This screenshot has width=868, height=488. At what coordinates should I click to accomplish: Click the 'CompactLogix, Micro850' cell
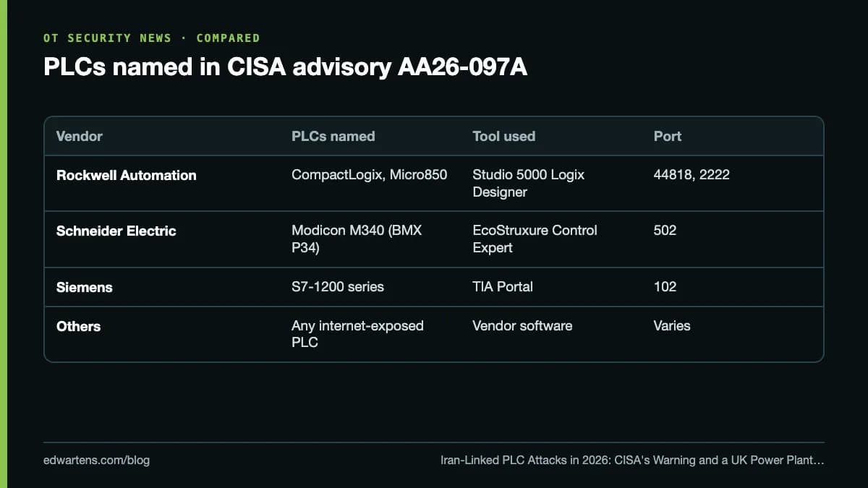(x=370, y=175)
